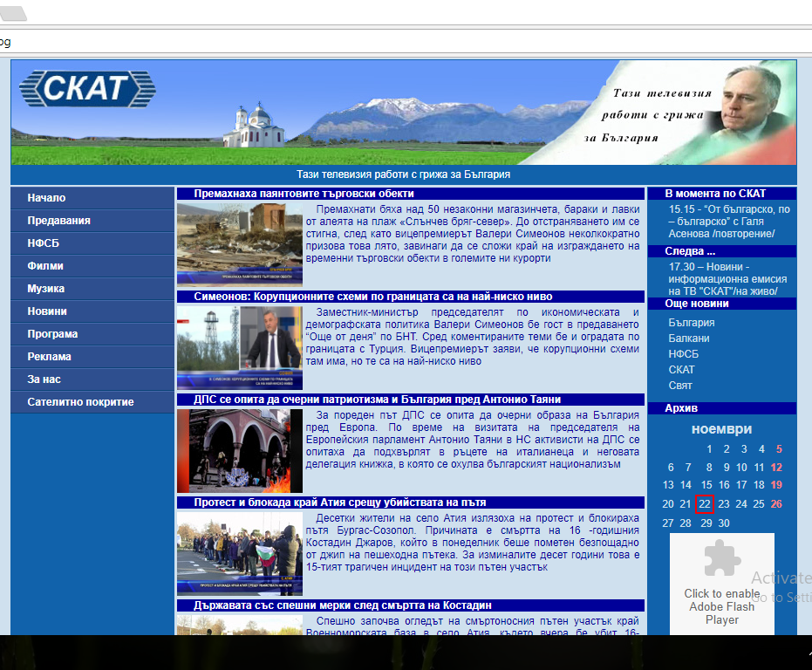The width and height of the screenshot is (812, 670).
Task: Click the browser tab at top
Action: [x=13, y=13]
